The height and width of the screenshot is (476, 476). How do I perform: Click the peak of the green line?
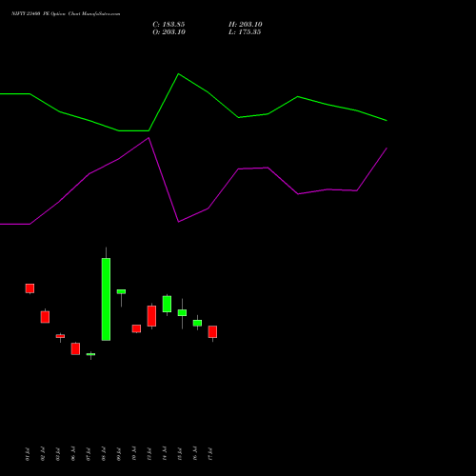[x=179, y=74]
